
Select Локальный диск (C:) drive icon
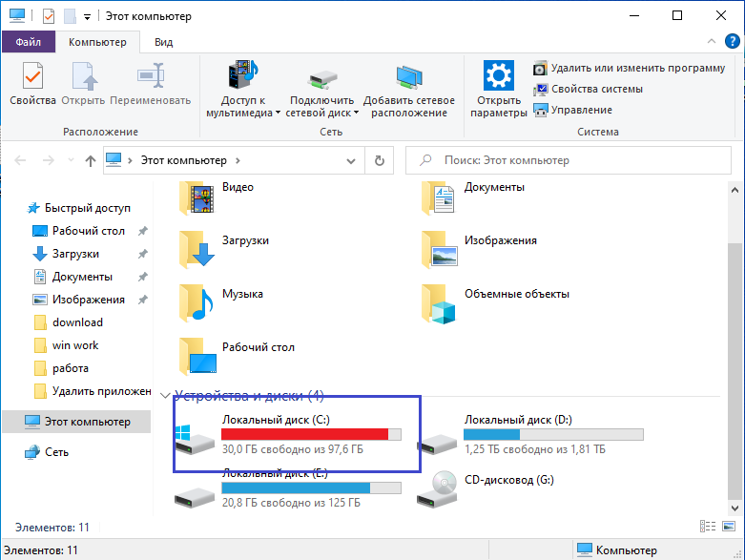coord(195,440)
